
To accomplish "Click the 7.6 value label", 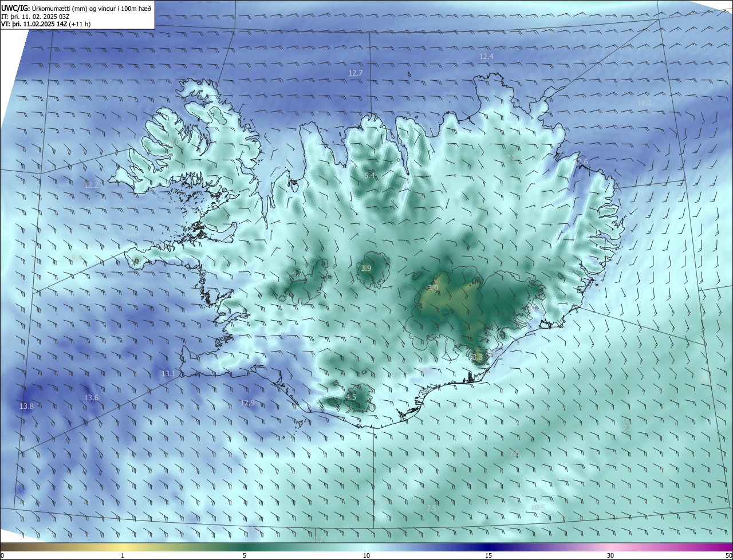I will [x=514, y=453].
